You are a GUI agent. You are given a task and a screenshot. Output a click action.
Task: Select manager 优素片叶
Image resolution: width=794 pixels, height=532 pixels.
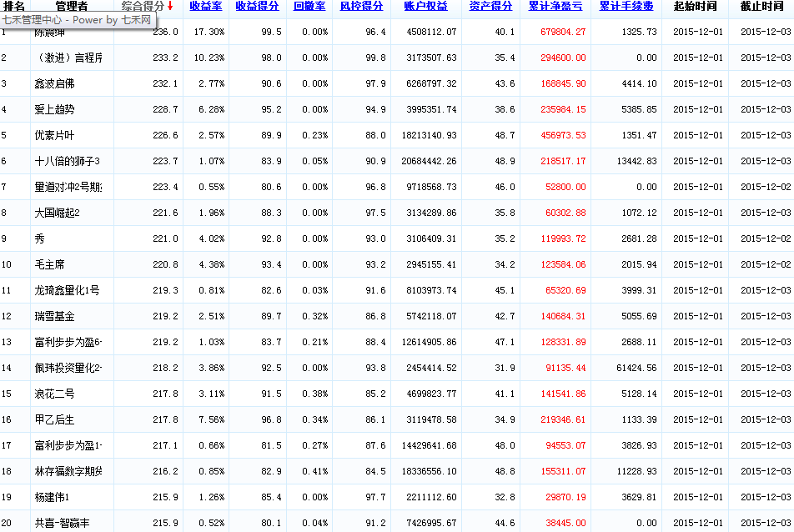pos(54,135)
